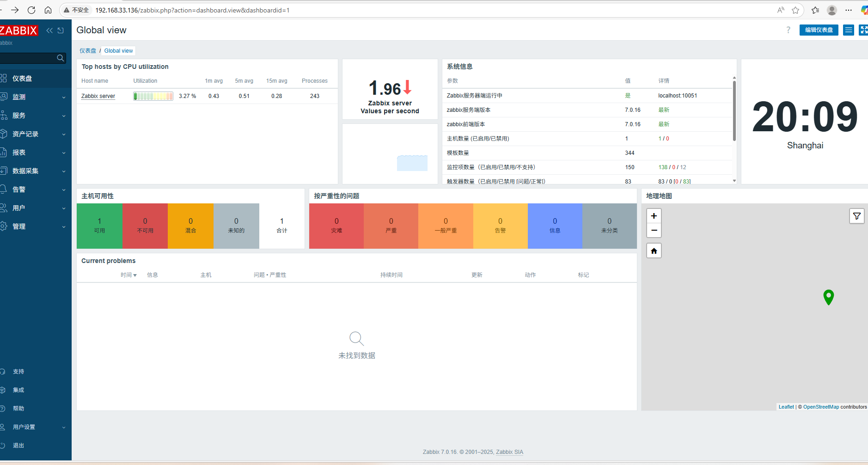The height and width of the screenshot is (465, 868).
Task: Click the Zabbix server host link
Action: [98, 96]
